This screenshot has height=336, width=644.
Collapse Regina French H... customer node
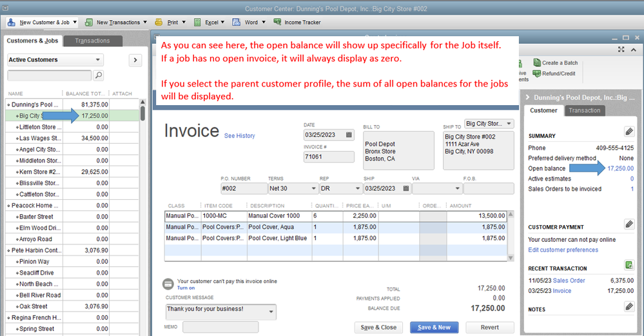(8, 317)
